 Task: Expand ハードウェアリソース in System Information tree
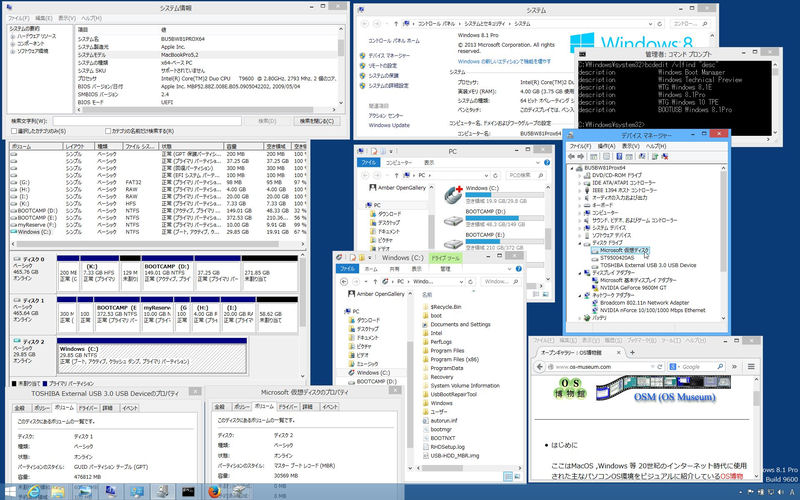tap(13, 37)
